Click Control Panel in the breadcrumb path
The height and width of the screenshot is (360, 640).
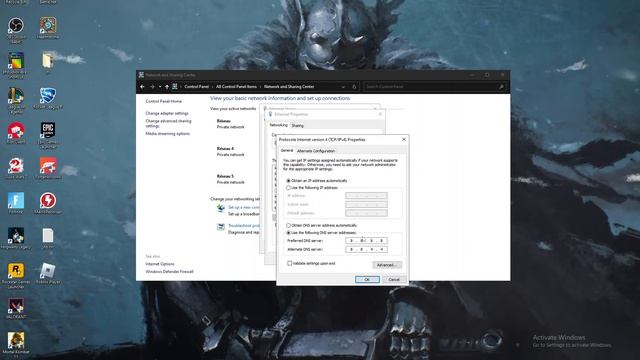pos(196,87)
